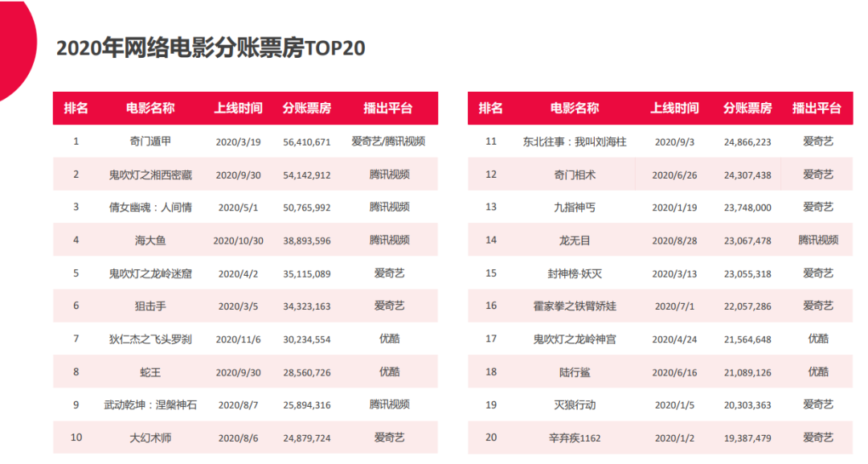Image resolution: width=868 pixels, height=464 pixels.
Task: Click box office 20,303,363
Action: coord(747,405)
